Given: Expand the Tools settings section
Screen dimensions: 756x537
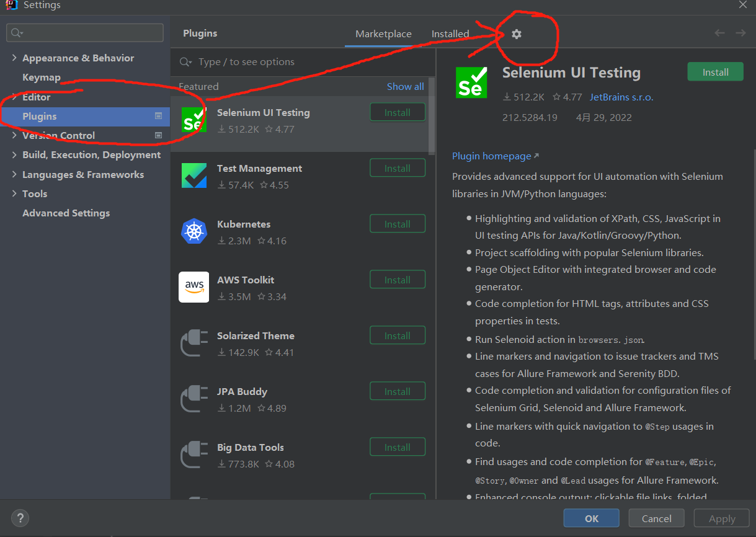Looking at the screenshot, I should 14,193.
